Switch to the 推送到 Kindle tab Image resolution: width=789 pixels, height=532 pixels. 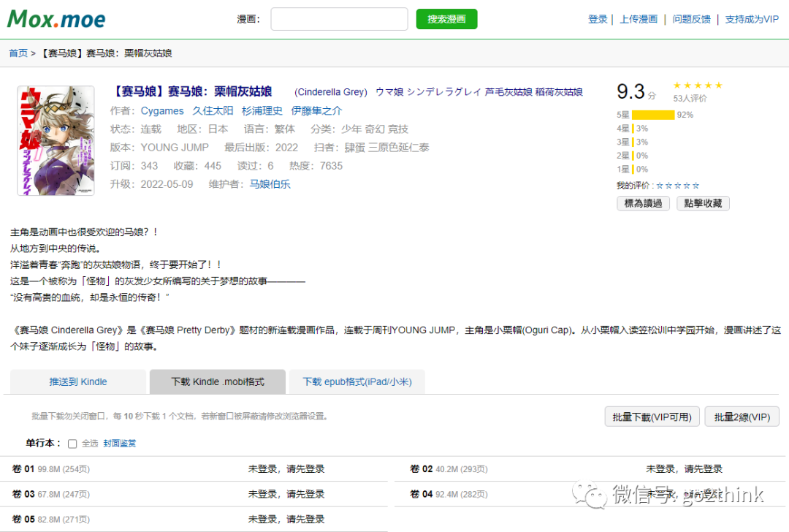(x=78, y=381)
